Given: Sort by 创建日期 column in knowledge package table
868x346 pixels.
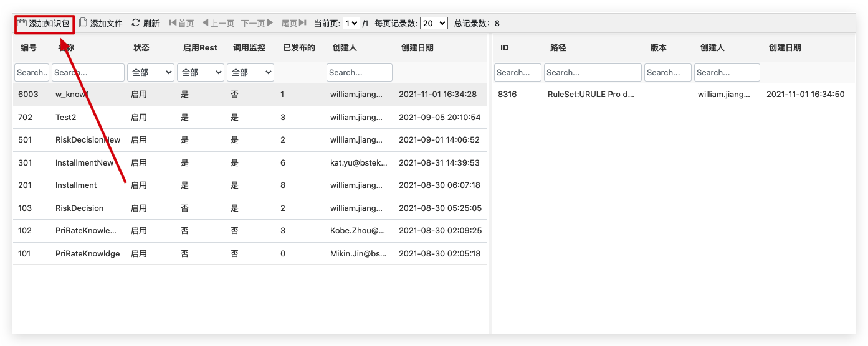Looking at the screenshot, I should tap(417, 48).
